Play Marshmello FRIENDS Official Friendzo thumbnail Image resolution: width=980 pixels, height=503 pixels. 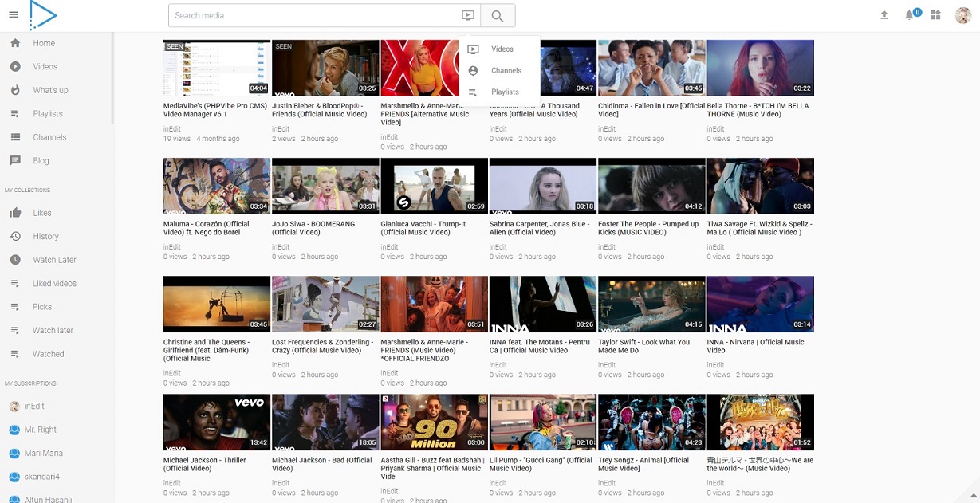click(x=435, y=304)
